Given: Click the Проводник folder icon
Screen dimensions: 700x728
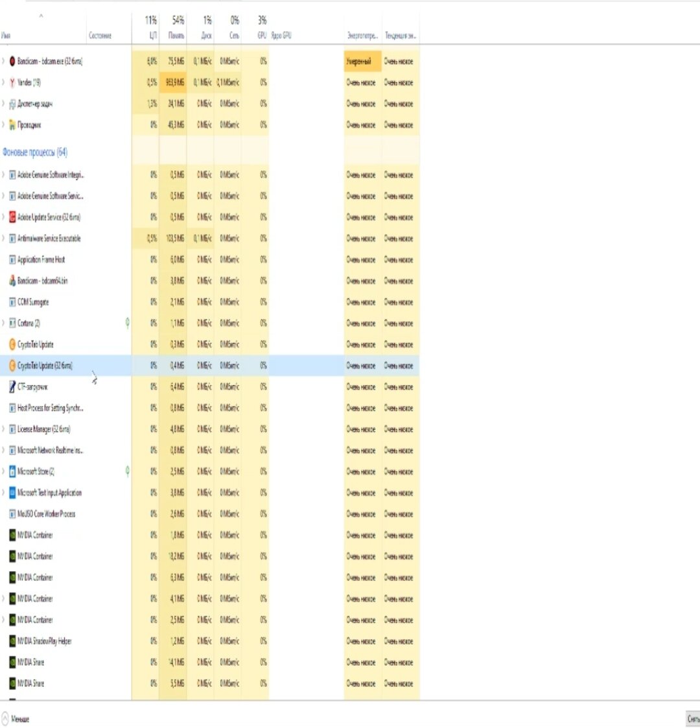Looking at the screenshot, I should (x=12, y=125).
